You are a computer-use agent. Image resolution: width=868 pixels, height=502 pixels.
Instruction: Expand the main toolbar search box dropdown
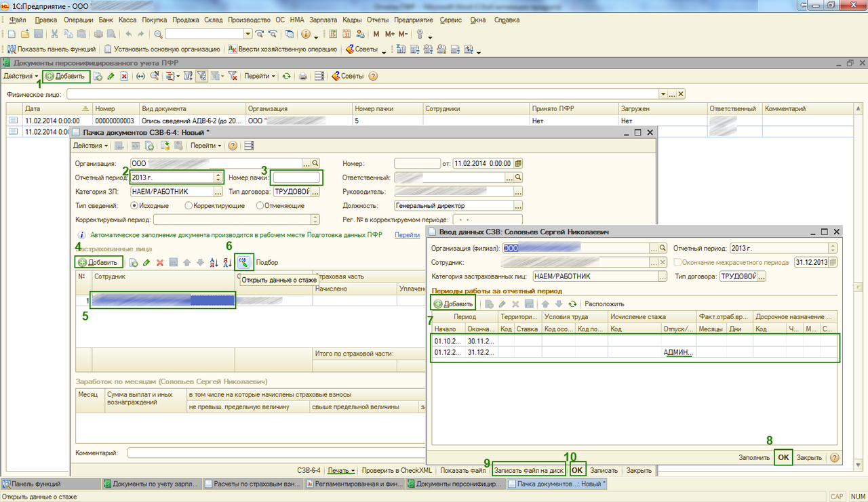(x=248, y=34)
